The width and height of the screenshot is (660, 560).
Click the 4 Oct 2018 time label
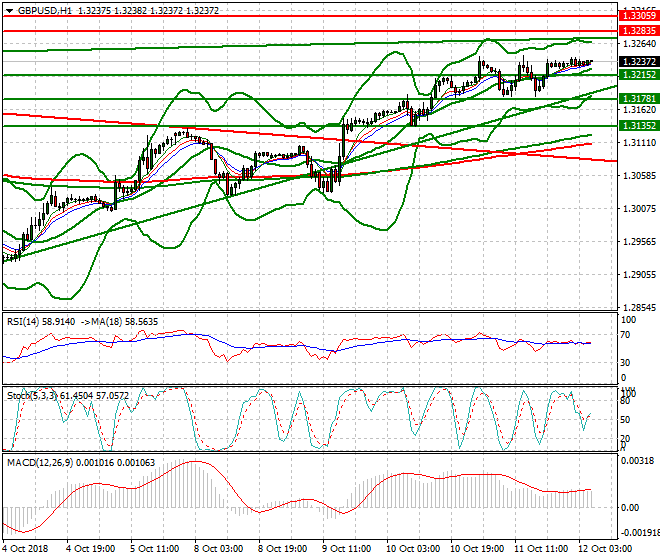coord(25,549)
